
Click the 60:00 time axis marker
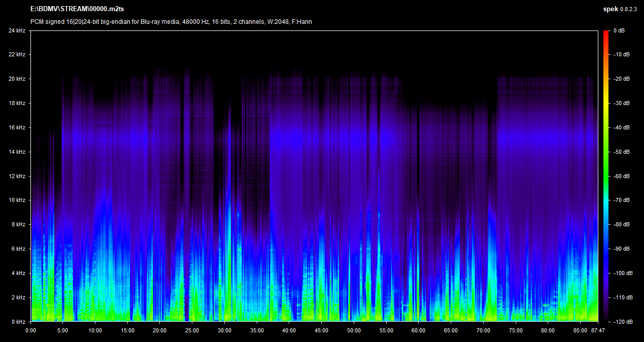click(418, 330)
